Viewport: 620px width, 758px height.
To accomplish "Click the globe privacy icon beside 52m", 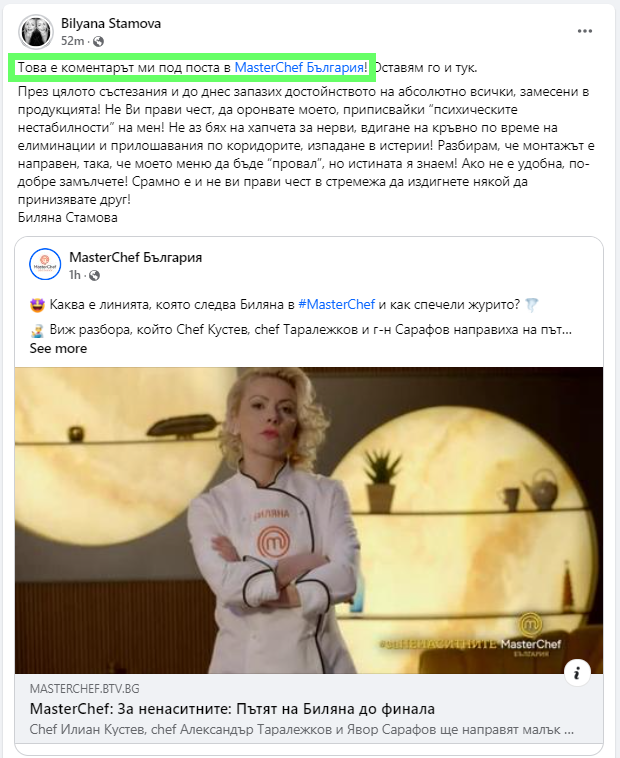I will [x=98, y=42].
